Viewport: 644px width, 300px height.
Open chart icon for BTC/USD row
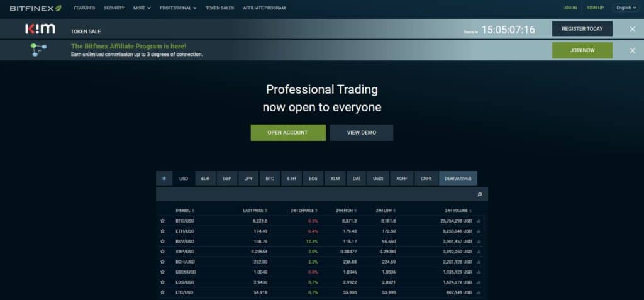(x=479, y=221)
